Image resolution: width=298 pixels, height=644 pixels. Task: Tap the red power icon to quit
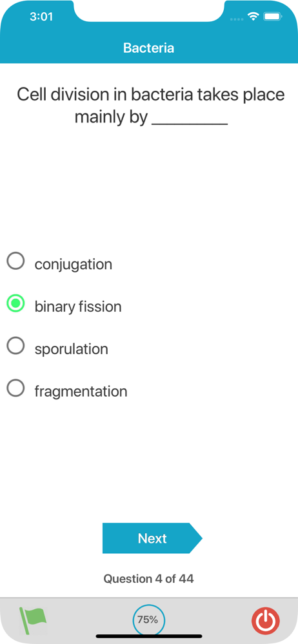[x=266, y=620]
